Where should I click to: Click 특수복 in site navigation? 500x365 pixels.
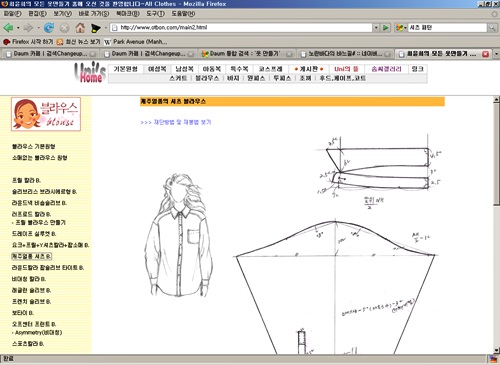(239, 69)
